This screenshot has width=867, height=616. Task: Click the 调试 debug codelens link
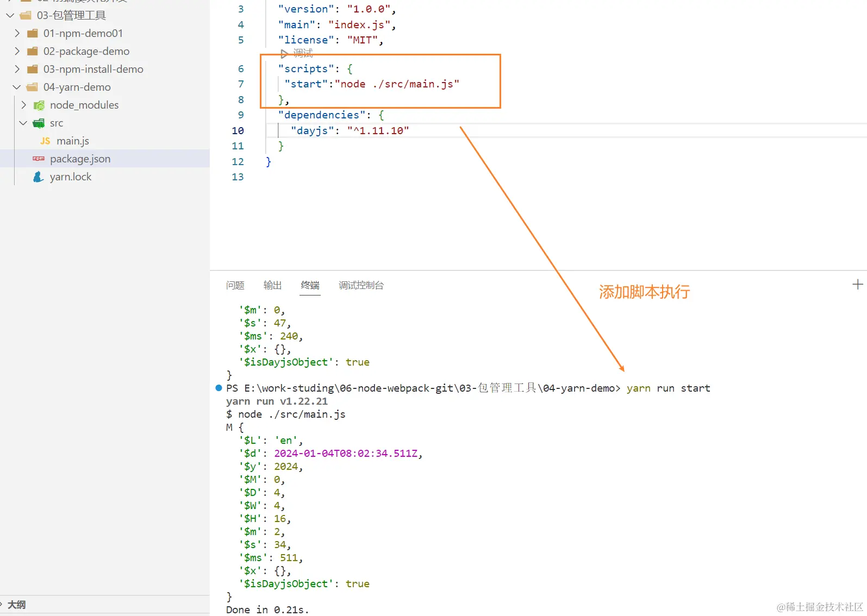click(x=303, y=53)
